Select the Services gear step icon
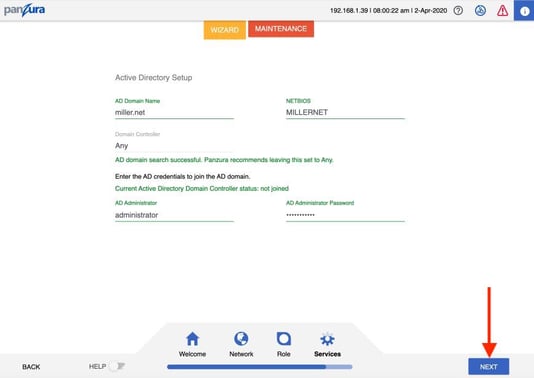534x378 pixels. (x=327, y=339)
